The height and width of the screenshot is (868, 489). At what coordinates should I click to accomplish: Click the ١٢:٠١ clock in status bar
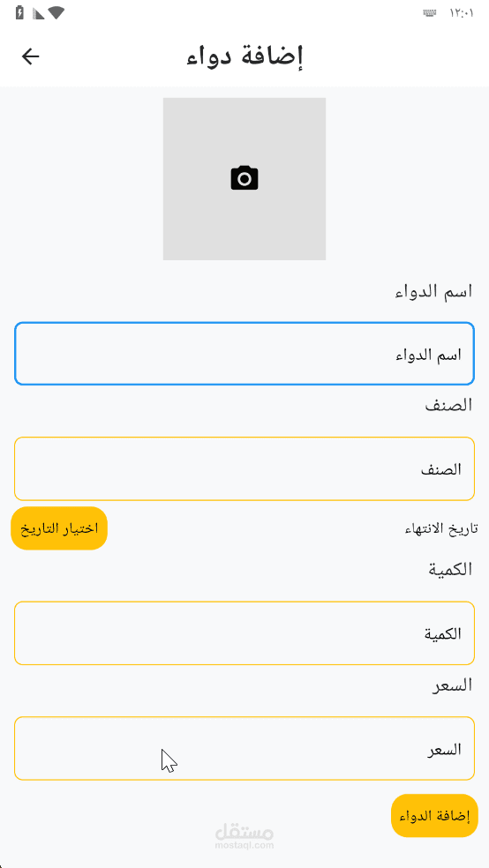point(462,14)
